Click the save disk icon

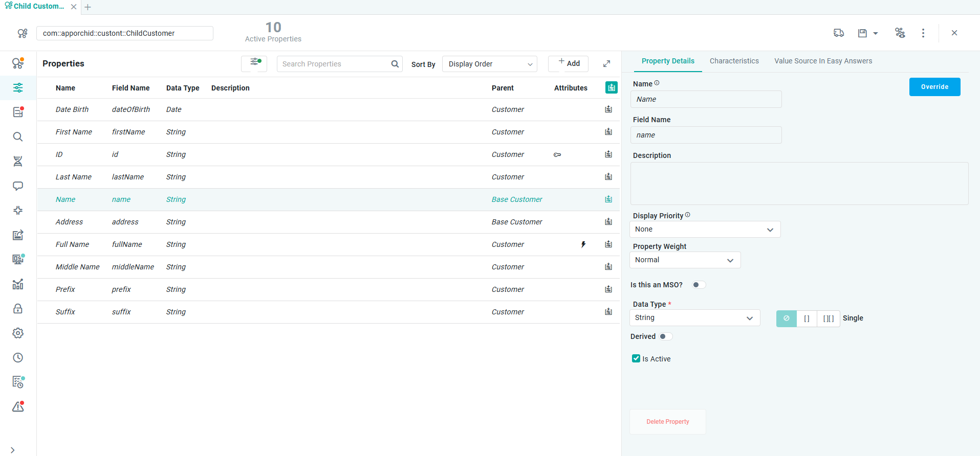coord(862,33)
